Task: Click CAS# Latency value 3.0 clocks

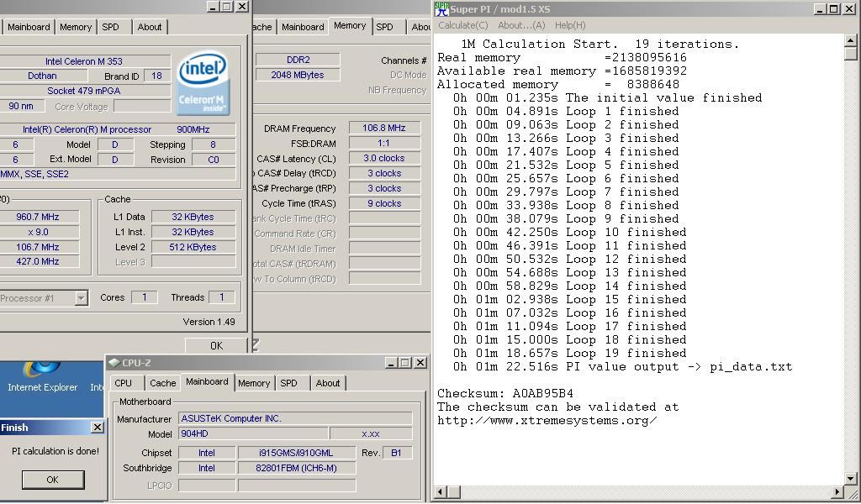Action: [x=384, y=158]
